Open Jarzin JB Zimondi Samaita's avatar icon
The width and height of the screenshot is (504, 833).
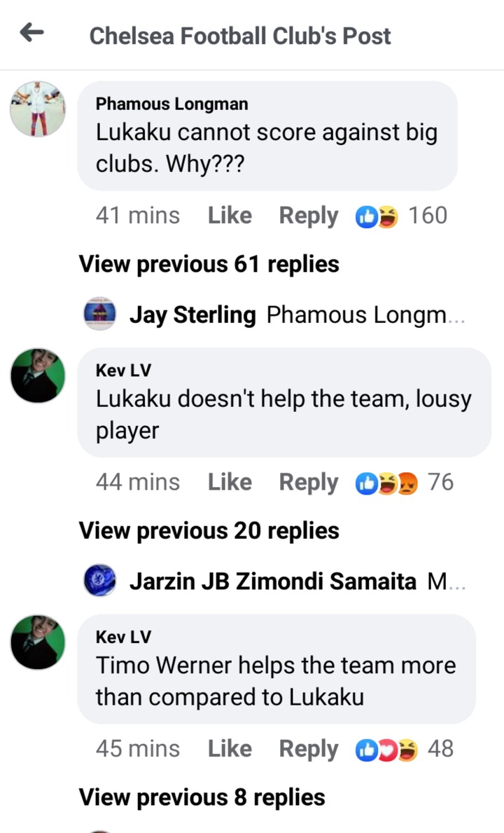point(99,580)
